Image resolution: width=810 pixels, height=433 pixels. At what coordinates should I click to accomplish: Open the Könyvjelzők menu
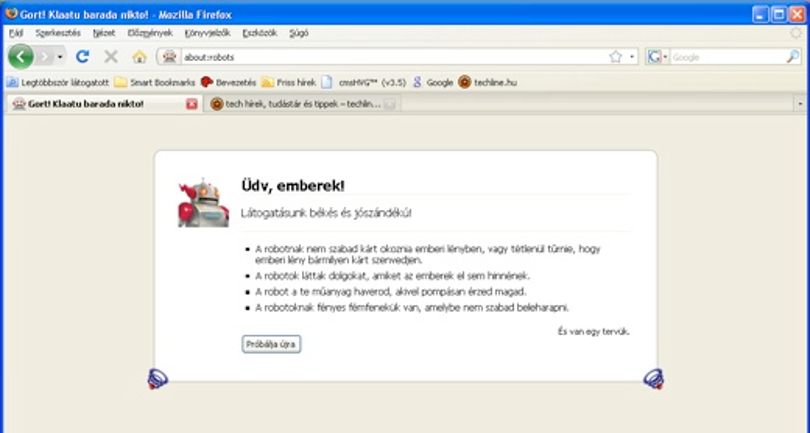pos(207,33)
